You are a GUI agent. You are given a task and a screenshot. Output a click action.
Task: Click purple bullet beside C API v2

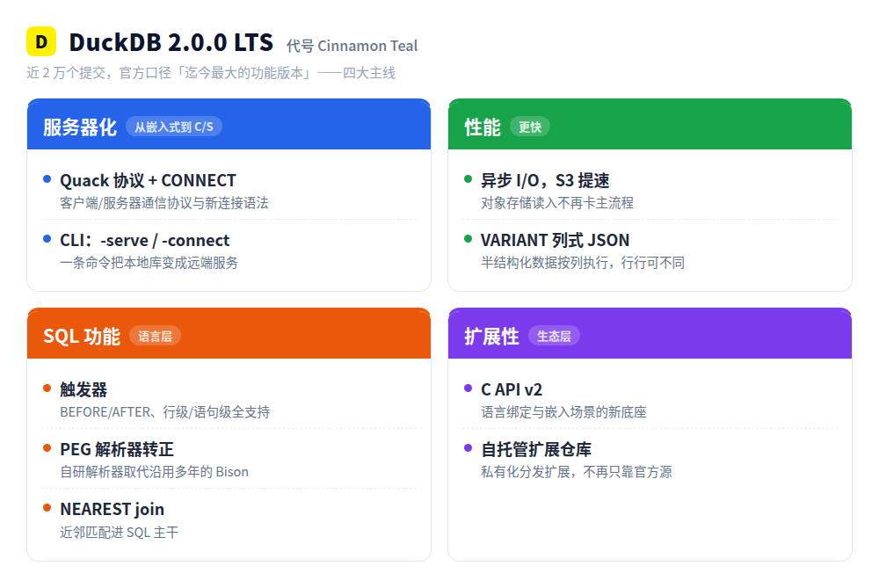click(469, 388)
